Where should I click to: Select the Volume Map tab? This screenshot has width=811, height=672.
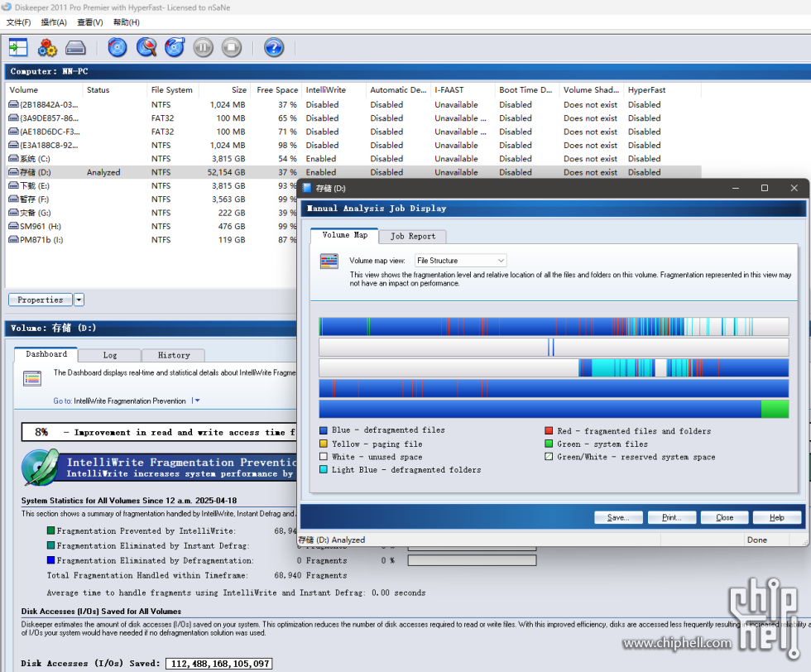click(344, 235)
